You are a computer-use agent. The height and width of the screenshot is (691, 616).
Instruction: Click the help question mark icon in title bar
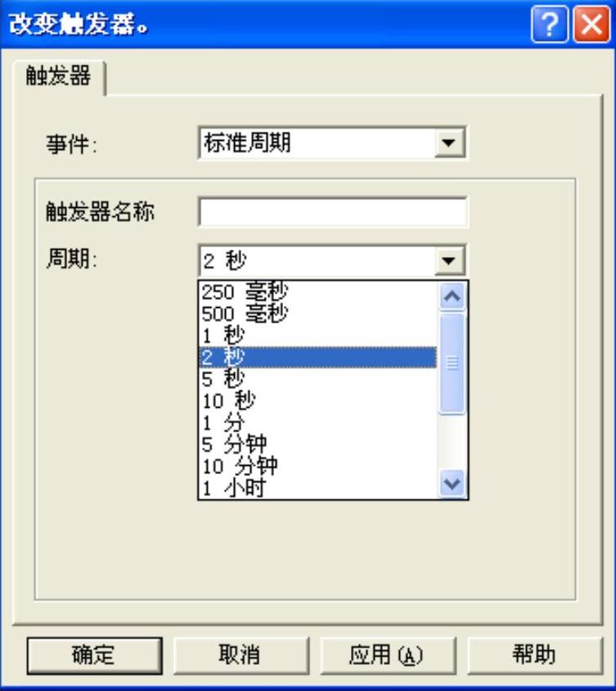549,25
